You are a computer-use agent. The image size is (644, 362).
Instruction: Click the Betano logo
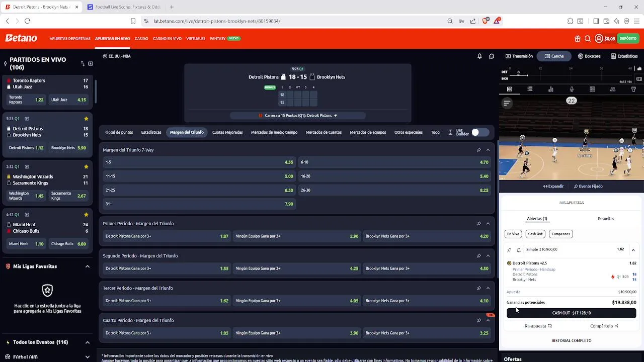[x=21, y=38]
